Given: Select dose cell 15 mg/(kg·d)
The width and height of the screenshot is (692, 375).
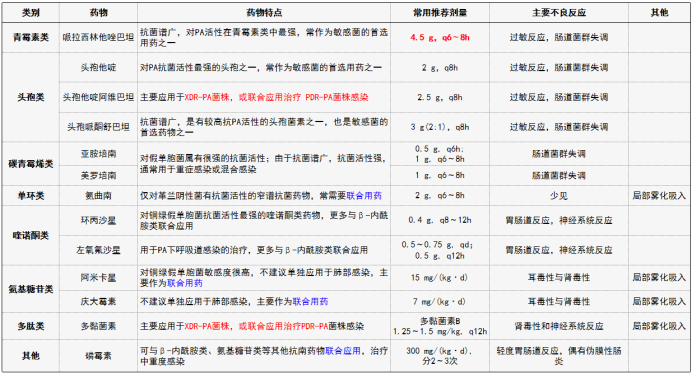Looking at the screenshot, I should coord(440,278).
